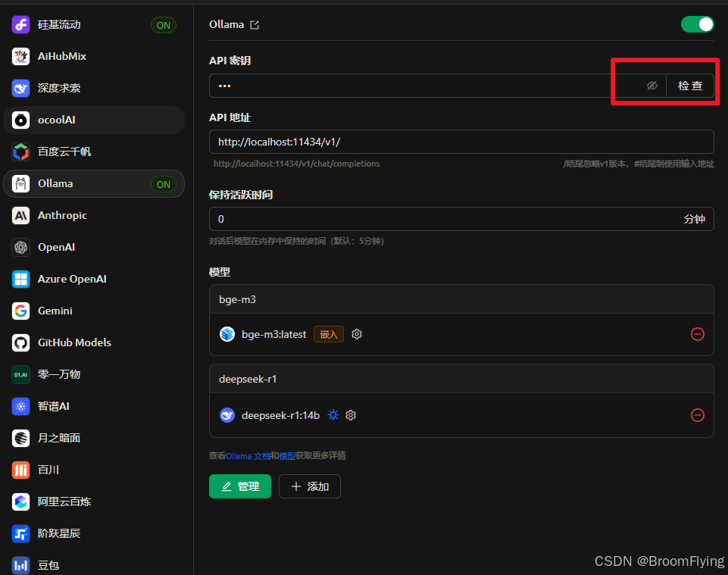Viewport: 728px width, 575px height.
Task: Select 阿里云百炼 in the provider list
Action: pyautogui.click(x=94, y=502)
